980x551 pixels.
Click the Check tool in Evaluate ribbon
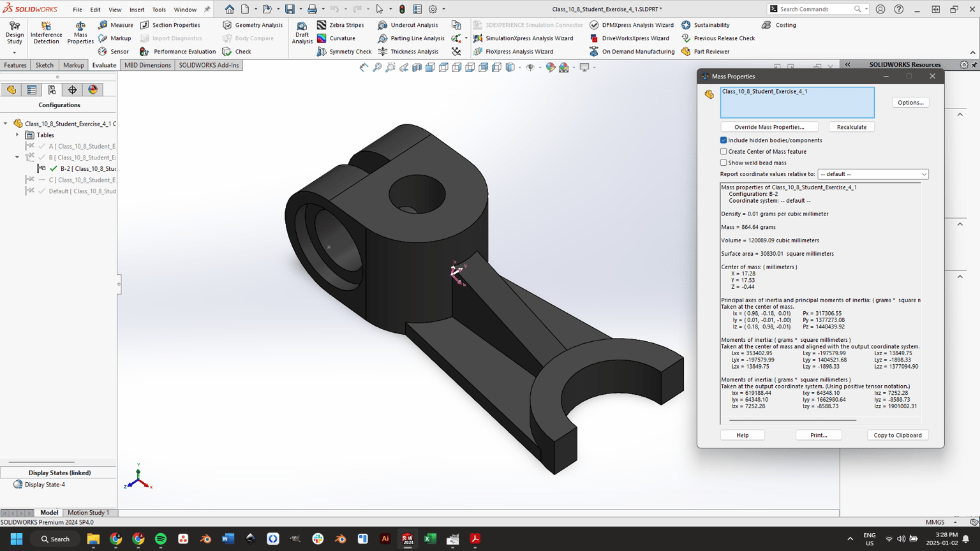coord(237,52)
